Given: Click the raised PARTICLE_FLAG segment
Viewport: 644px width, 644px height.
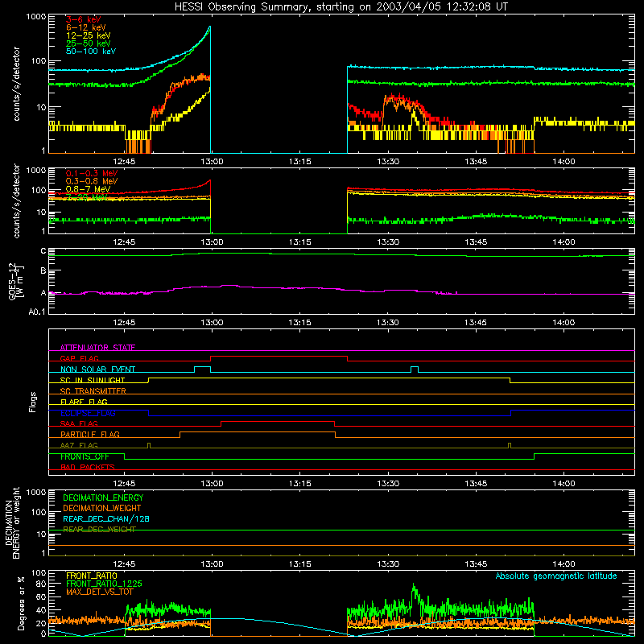Looking at the screenshot, I should [x=258, y=432].
